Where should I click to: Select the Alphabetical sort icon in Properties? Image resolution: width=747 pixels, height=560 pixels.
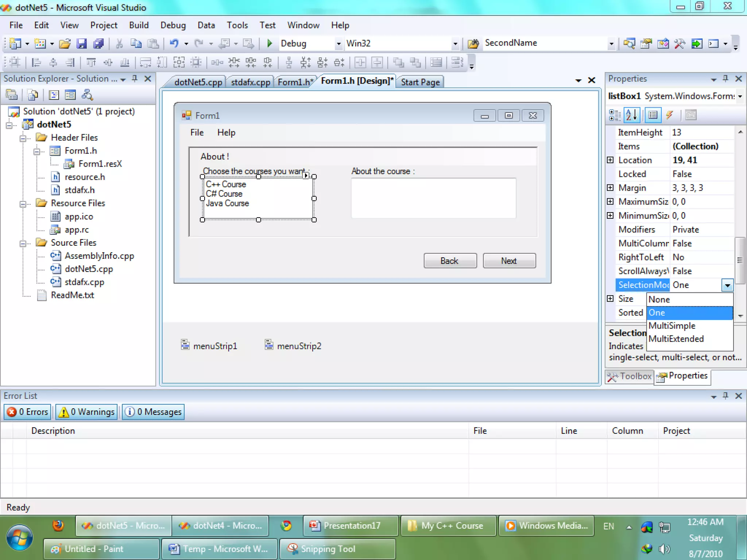point(631,115)
